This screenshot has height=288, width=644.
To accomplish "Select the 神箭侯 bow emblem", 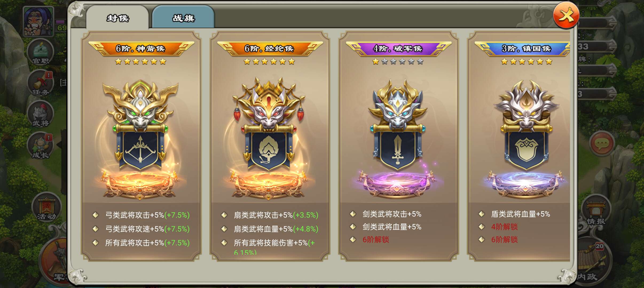I will (x=140, y=139).
